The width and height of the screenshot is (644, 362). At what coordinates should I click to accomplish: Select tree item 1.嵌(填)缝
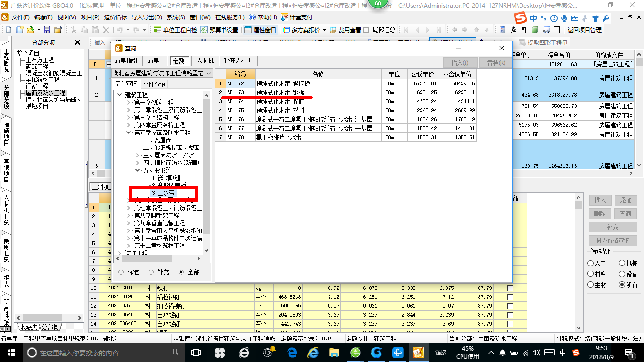(x=166, y=178)
